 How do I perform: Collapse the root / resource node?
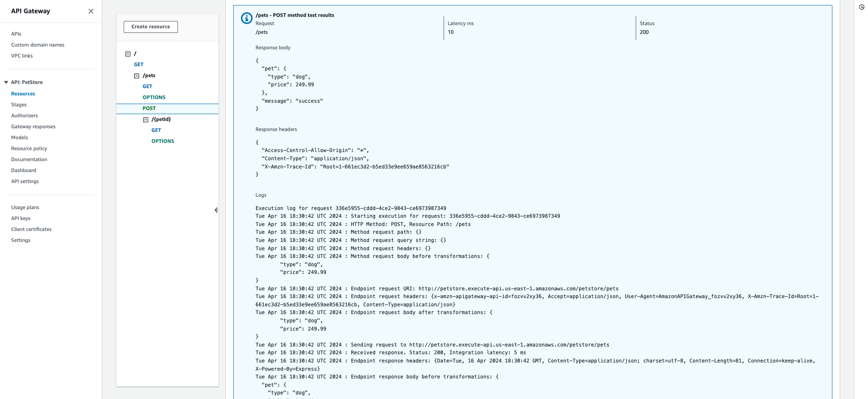coord(128,53)
